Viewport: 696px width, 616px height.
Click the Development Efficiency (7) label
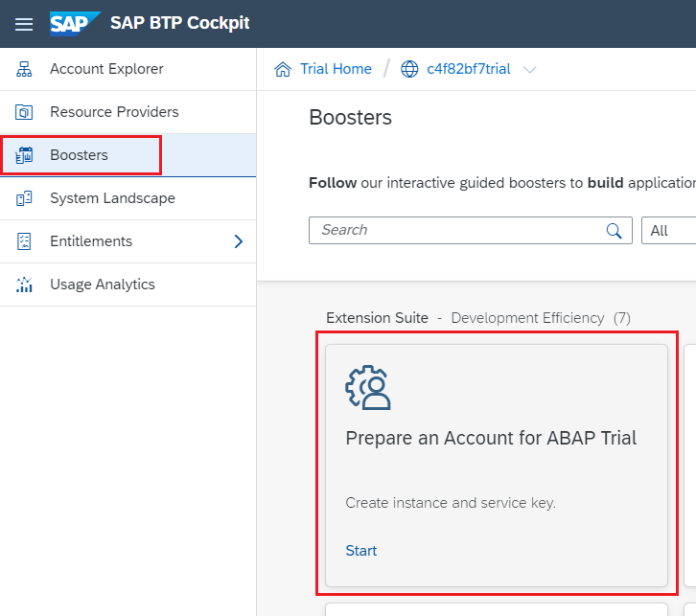tap(541, 318)
